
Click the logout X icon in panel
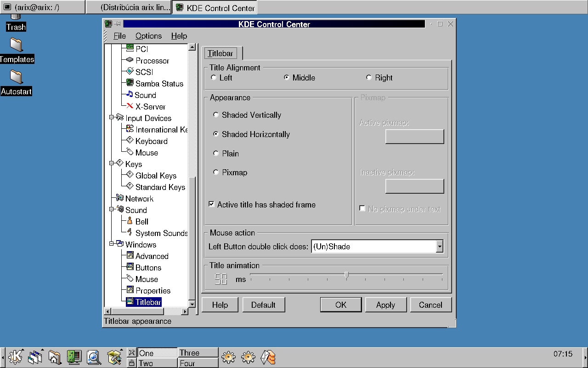pyautogui.click(x=131, y=353)
